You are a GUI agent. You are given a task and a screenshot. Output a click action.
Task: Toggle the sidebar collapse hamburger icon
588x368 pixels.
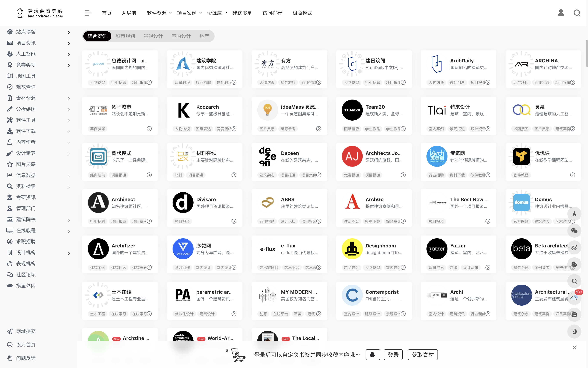[x=88, y=13]
